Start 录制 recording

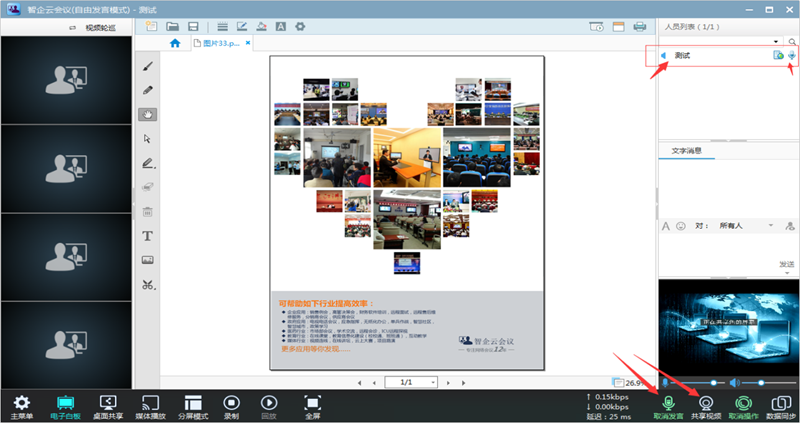tap(231, 408)
